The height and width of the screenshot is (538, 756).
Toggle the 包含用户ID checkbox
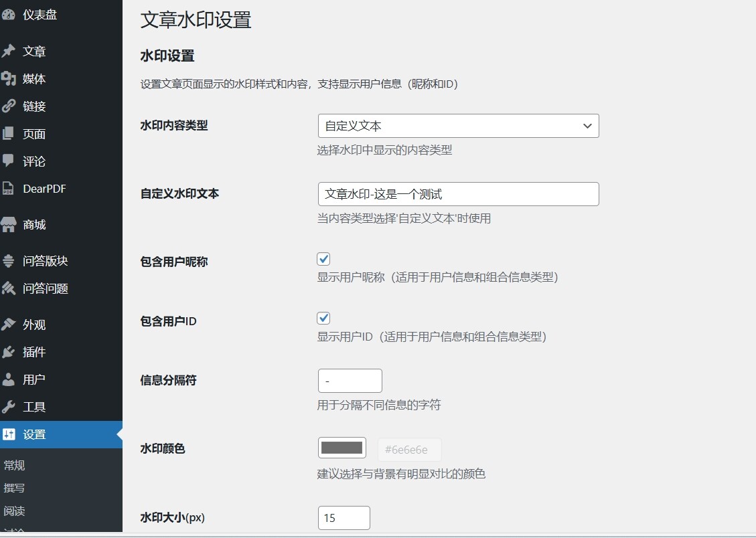[323, 318]
